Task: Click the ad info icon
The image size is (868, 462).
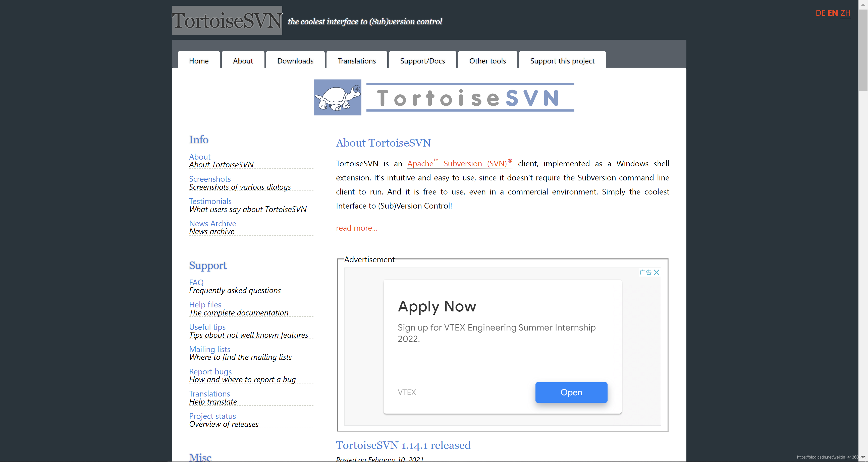Action: [x=645, y=273]
